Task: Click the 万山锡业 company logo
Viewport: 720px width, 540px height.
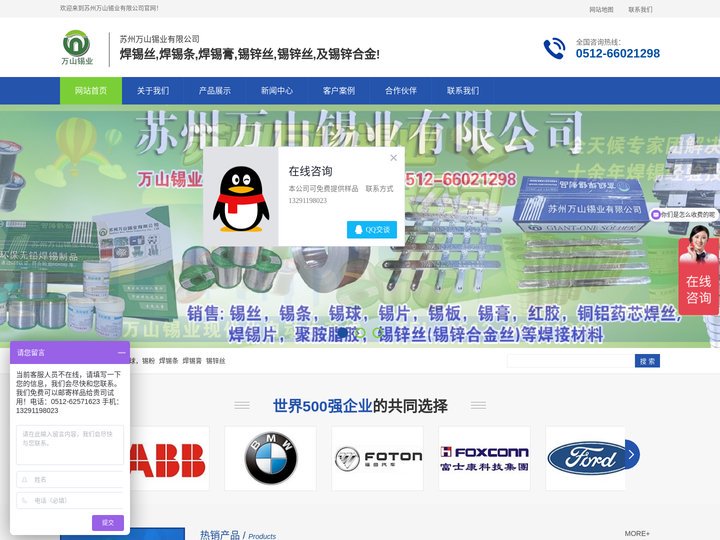Action: pyautogui.click(x=77, y=47)
